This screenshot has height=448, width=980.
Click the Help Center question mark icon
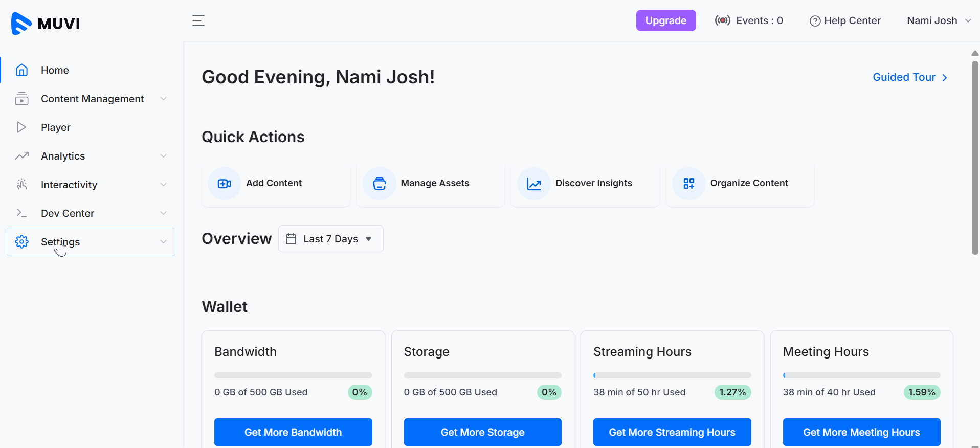815,21
